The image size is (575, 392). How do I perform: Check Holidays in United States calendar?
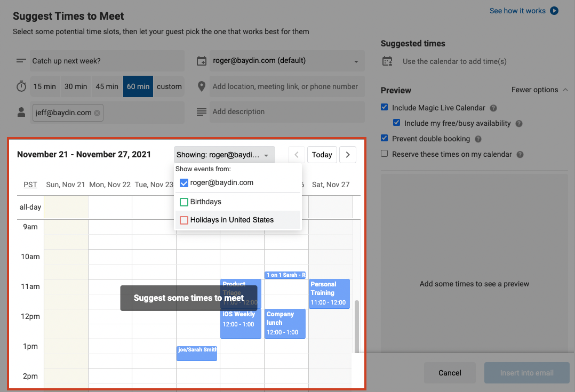tap(183, 220)
